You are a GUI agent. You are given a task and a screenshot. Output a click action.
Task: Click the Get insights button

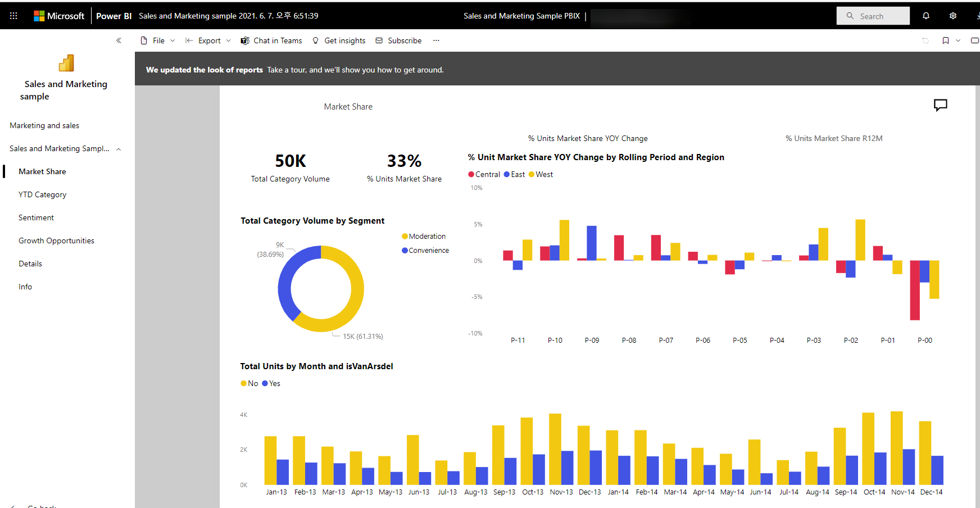click(339, 40)
